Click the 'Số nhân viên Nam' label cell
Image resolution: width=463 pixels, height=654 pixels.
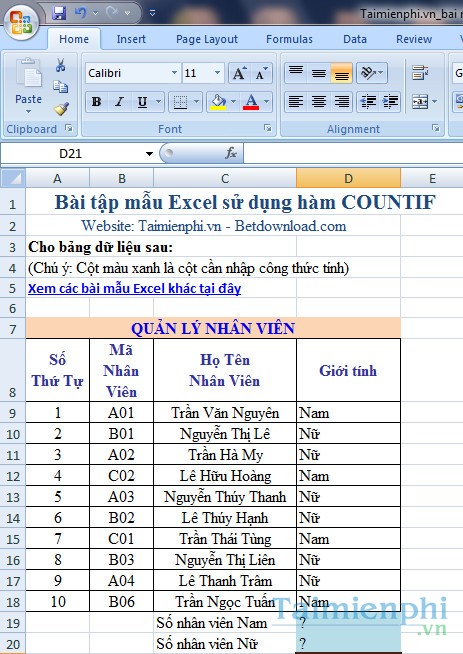coord(225,623)
